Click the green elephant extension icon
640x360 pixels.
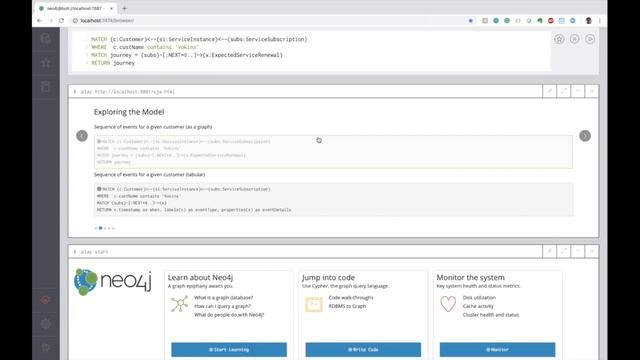(540, 20)
